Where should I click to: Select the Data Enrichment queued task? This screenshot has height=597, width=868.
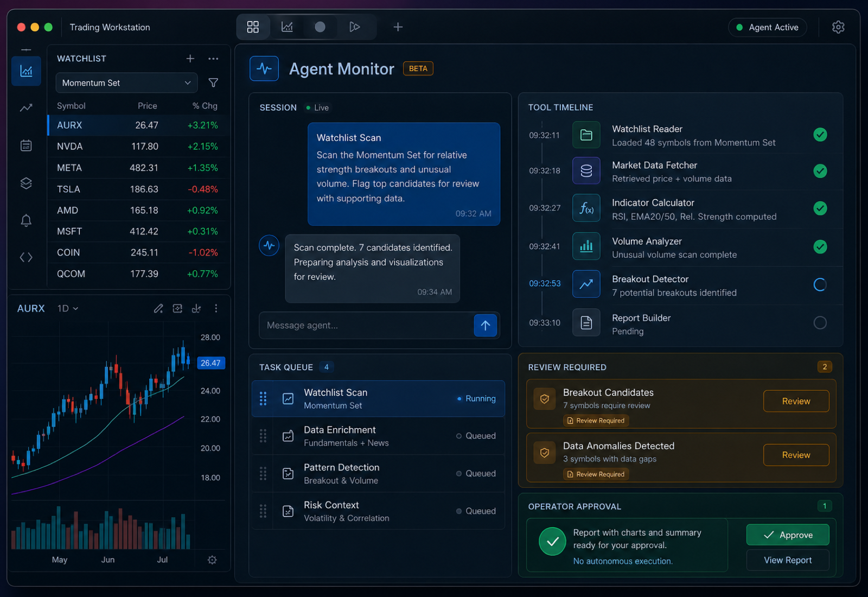click(378, 436)
